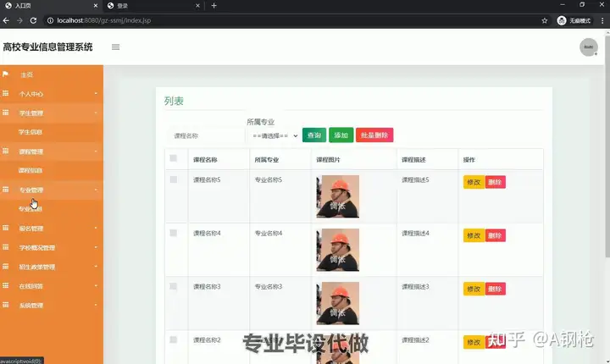
Task: Click the grid icon beside 课程管理
Action: 5,151
